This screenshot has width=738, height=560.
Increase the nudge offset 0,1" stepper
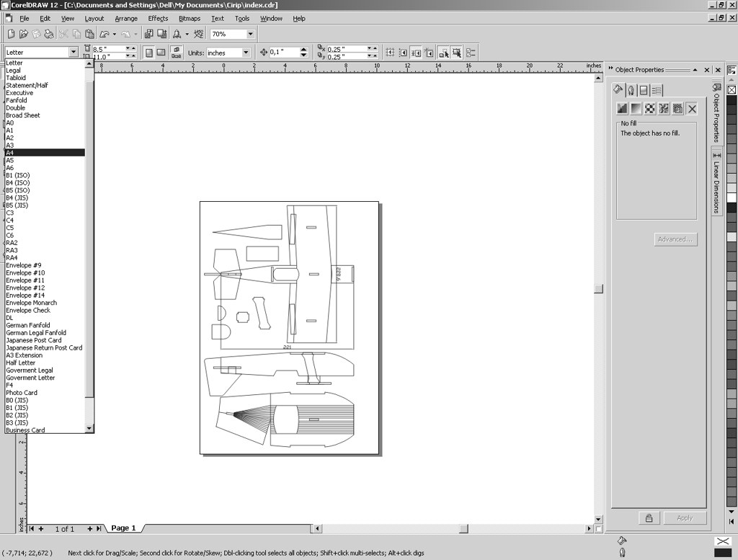(303, 50)
